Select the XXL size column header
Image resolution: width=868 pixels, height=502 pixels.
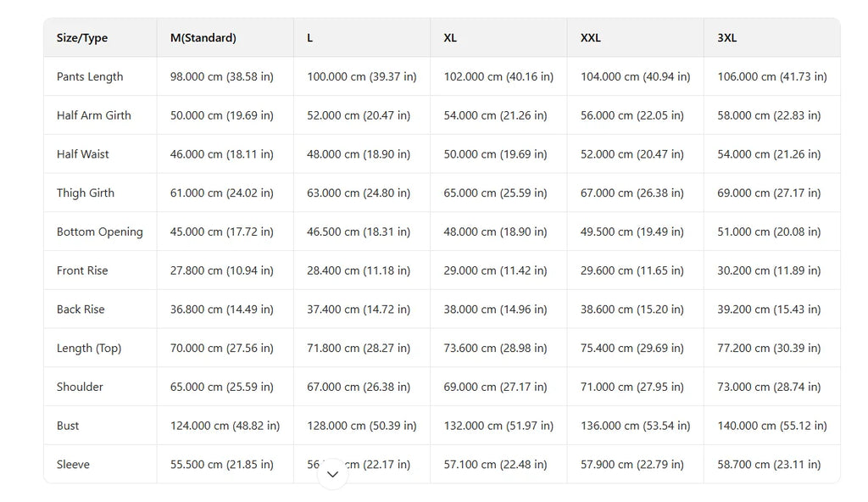591,37
